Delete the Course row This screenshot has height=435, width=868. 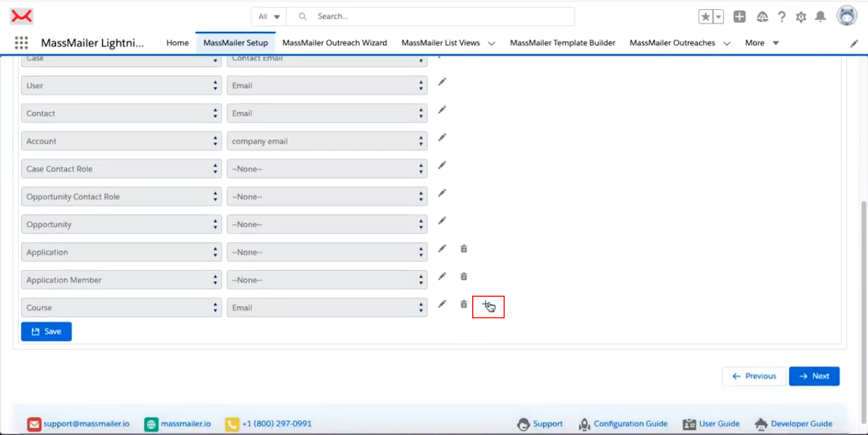coord(464,304)
